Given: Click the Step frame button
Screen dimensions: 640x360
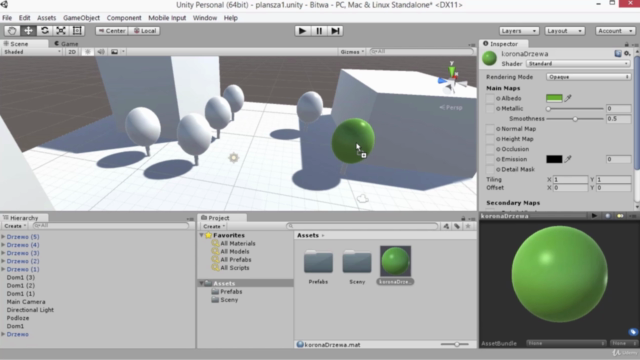Looking at the screenshot, I should [335, 31].
